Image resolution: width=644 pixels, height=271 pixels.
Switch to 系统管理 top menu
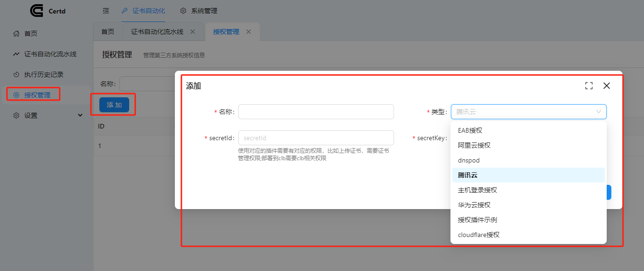point(199,11)
